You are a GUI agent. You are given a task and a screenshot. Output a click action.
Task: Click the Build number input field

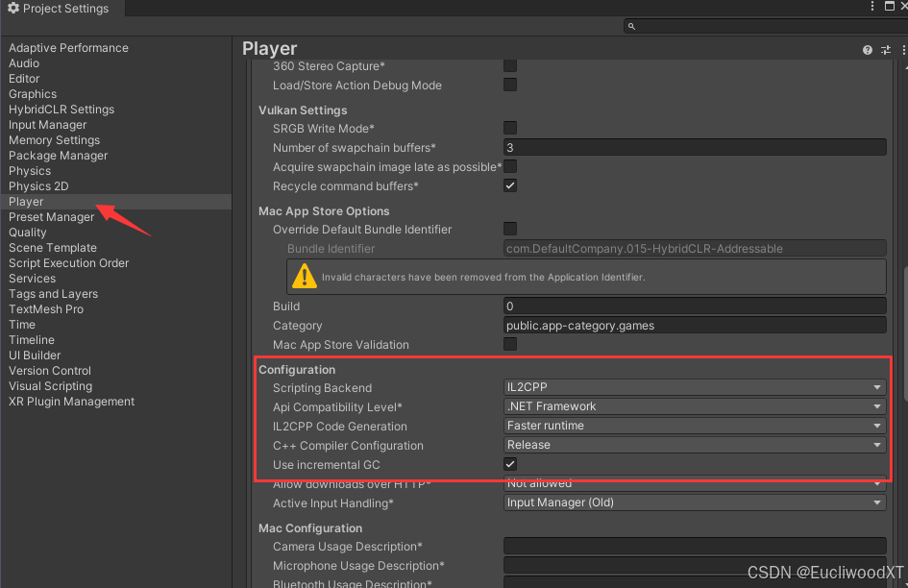click(694, 306)
